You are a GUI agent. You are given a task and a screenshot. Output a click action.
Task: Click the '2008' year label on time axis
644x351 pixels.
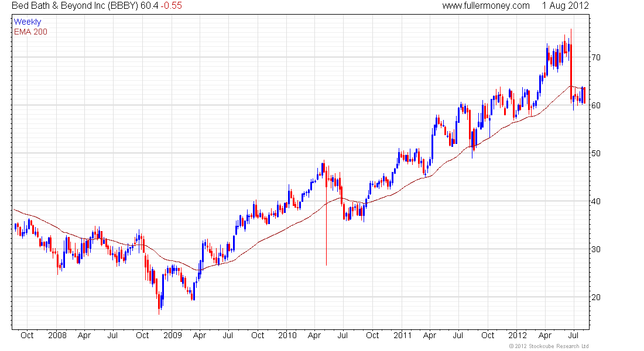(x=57, y=335)
